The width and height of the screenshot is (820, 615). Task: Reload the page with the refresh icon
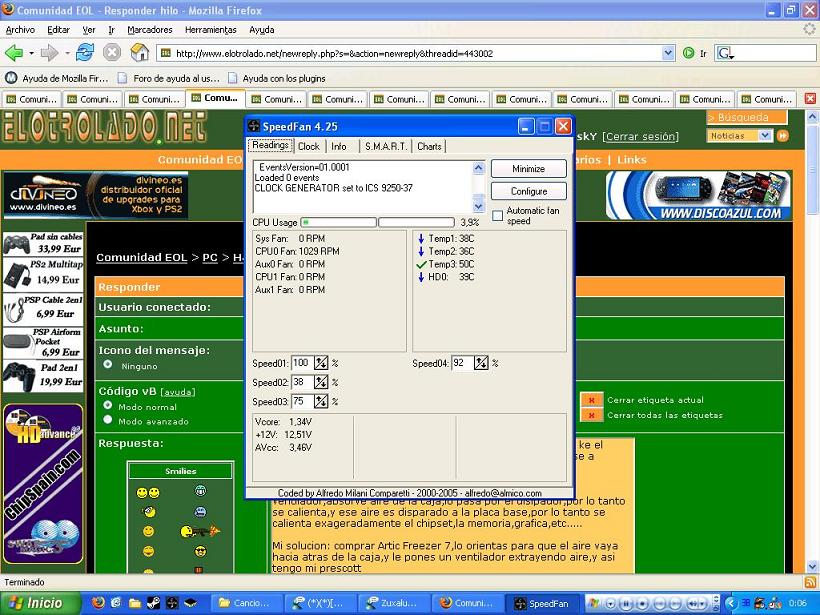pyautogui.click(x=85, y=53)
